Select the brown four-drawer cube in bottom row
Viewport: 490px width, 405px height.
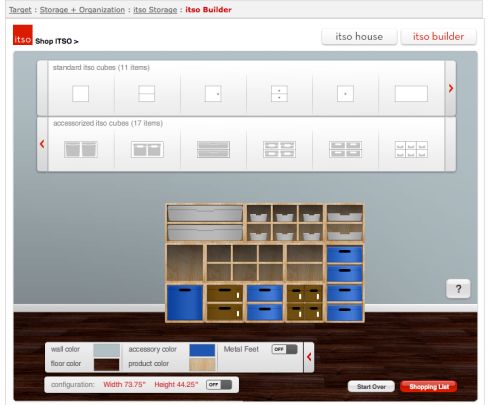click(305, 303)
